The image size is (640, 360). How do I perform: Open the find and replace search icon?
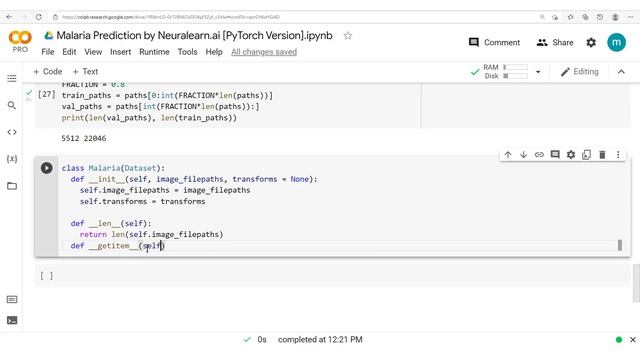(x=12, y=105)
